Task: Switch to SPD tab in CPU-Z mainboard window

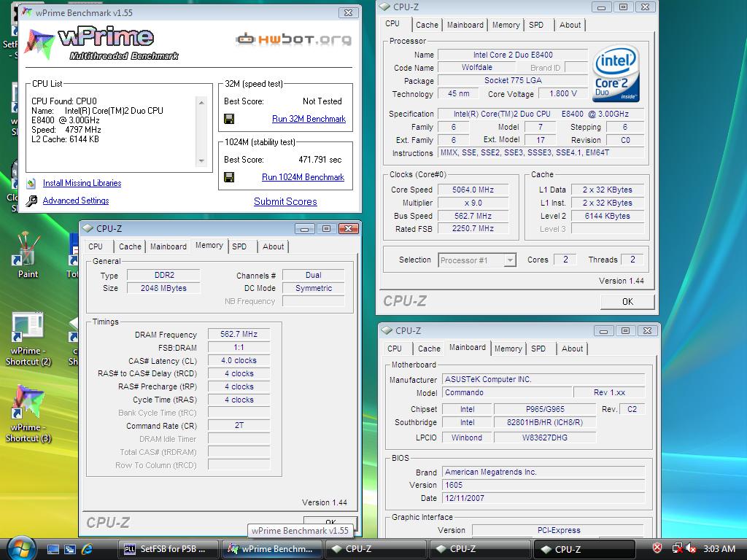Action: tap(538, 348)
